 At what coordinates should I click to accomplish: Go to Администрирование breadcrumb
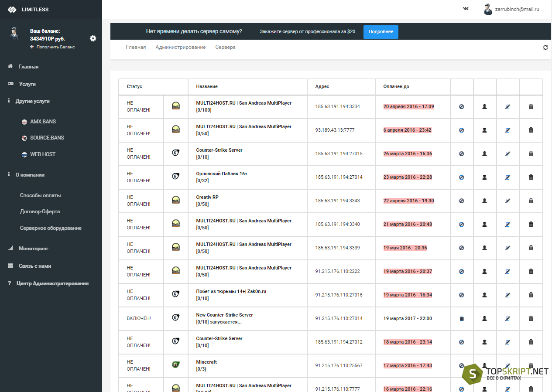[181, 47]
